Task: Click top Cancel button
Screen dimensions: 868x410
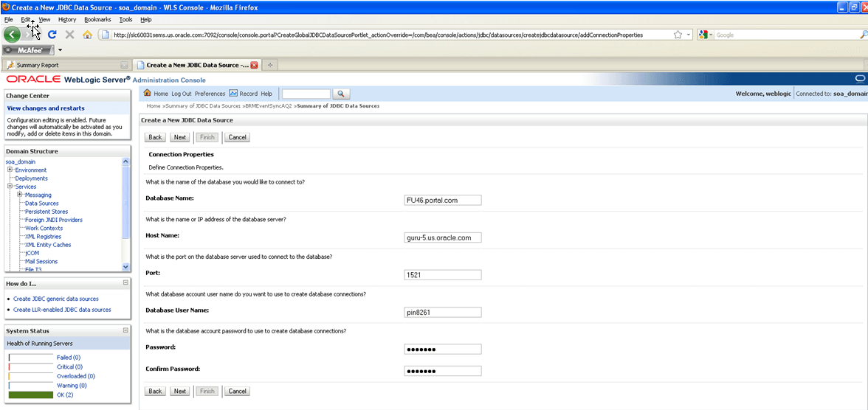Action: coord(237,137)
